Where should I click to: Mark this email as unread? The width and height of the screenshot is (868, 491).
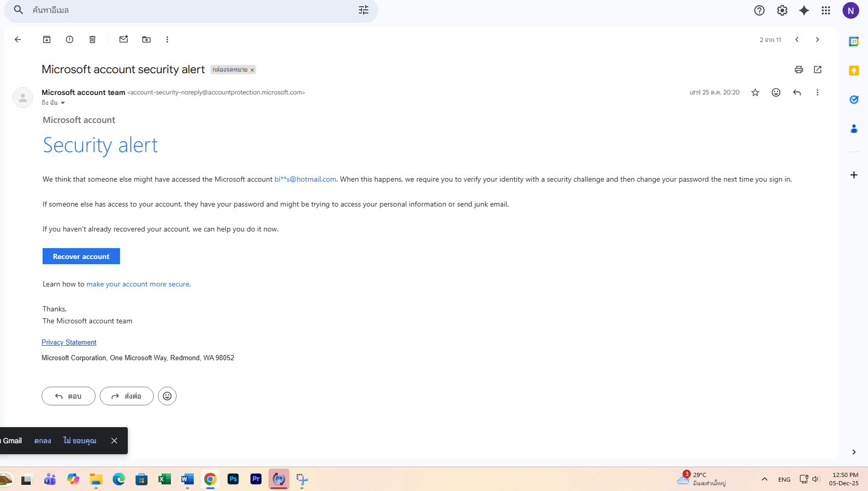pyautogui.click(x=124, y=39)
